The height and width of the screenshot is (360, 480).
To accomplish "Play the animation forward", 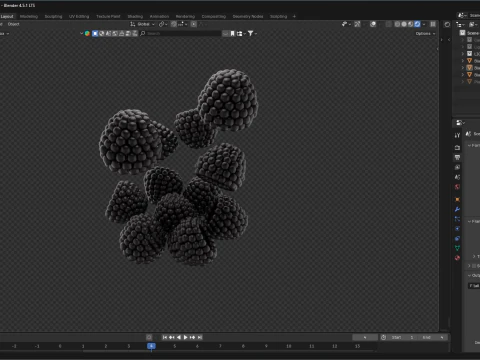I will [x=186, y=337].
